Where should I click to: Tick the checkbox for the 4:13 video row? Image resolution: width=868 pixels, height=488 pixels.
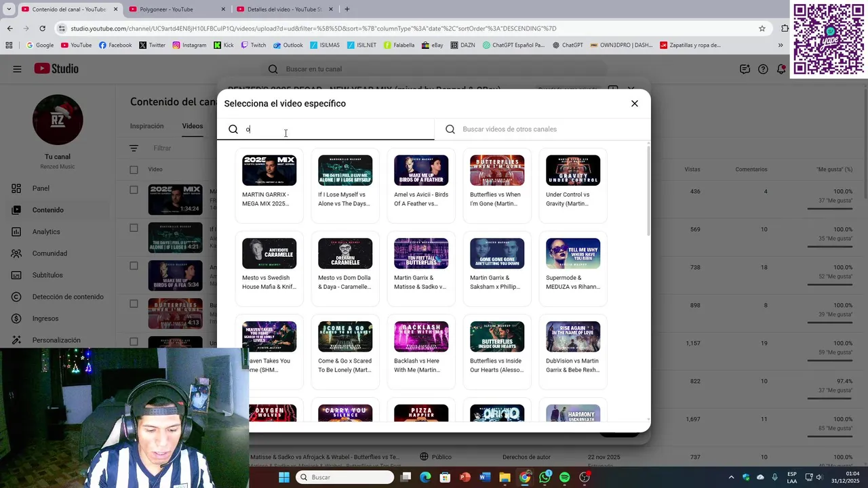[134, 304]
